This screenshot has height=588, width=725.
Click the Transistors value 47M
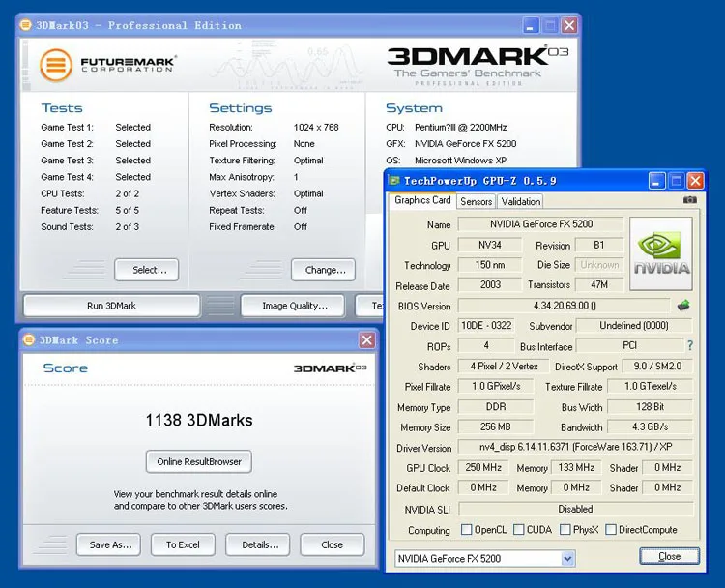[598, 285]
